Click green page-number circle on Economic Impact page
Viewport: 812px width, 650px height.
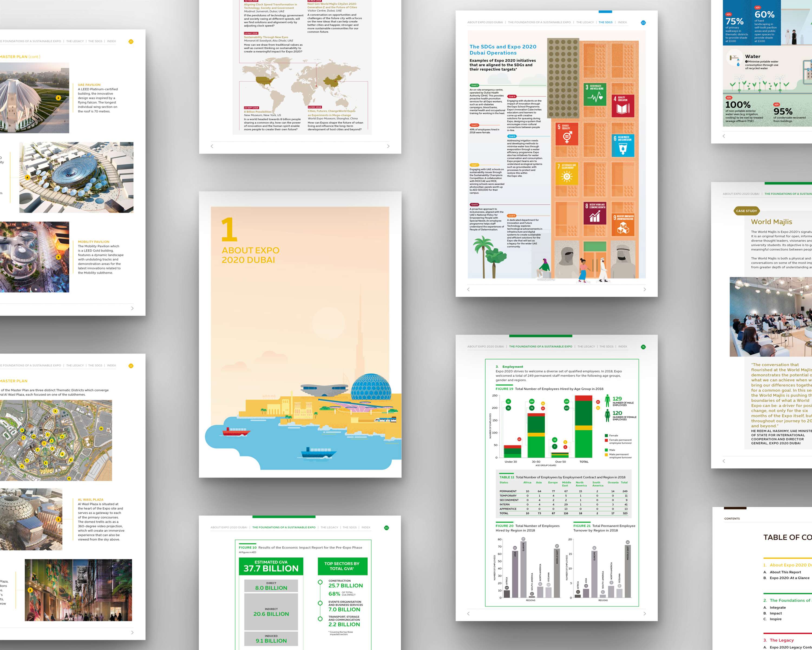click(x=387, y=528)
